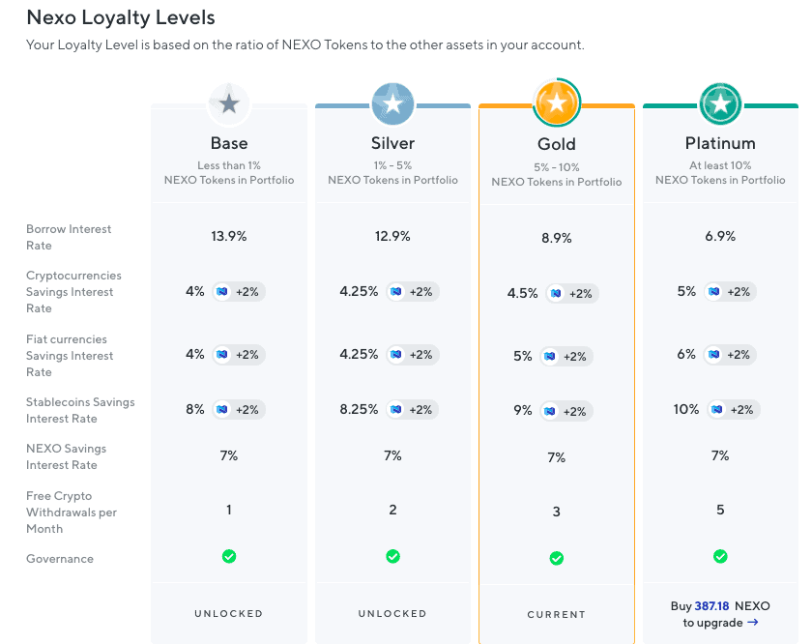Click the Fiat currencies Savings Interest Rate label
Image resolution: width=812 pixels, height=644 pixels.
(70, 356)
